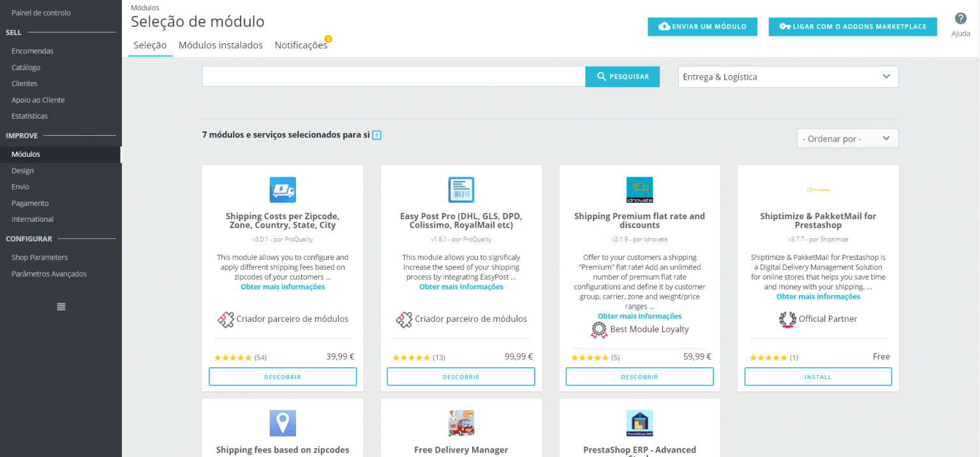Click Descobrir on Shipping Costs per Zipcode card
Viewport: 980px width, 457px height.
[x=283, y=377]
